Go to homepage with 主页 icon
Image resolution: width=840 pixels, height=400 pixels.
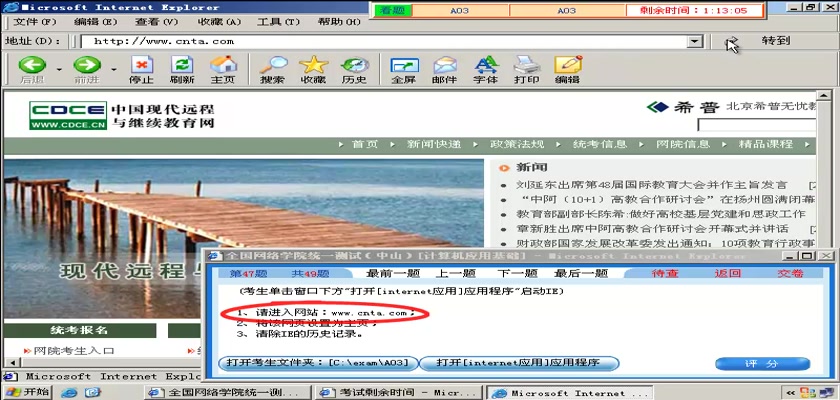click(223, 65)
